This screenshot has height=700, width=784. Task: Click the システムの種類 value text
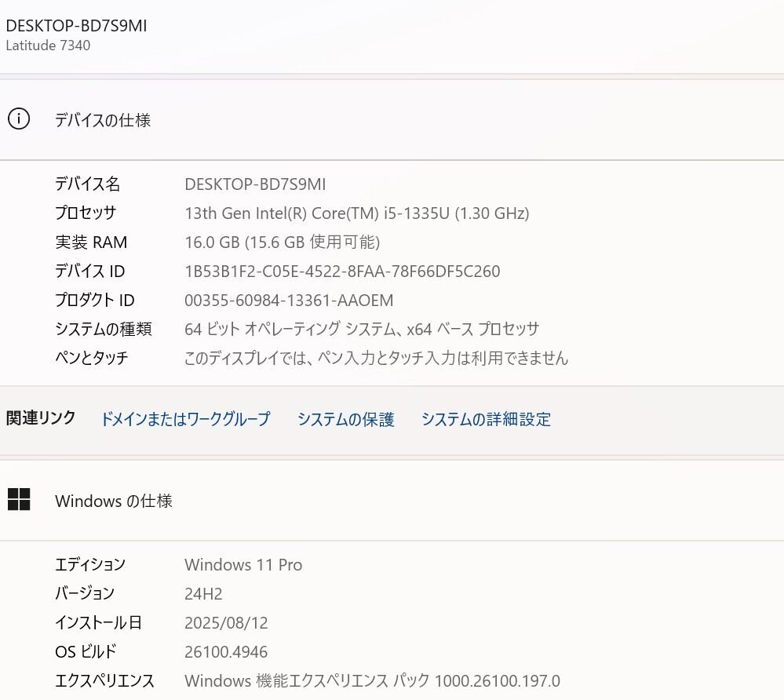click(x=362, y=330)
